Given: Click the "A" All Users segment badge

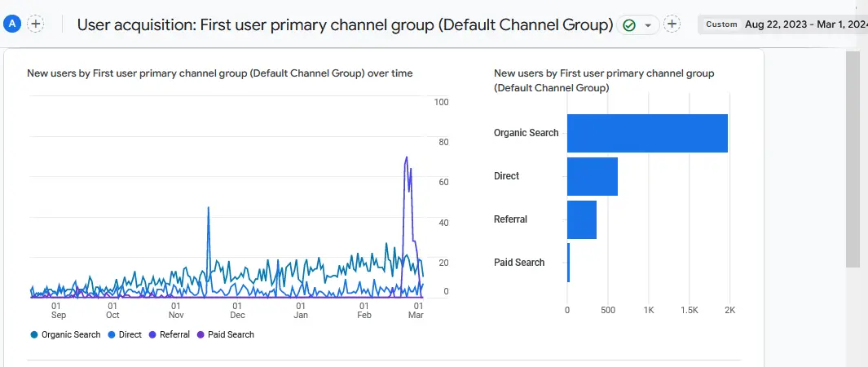Looking at the screenshot, I should tap(12, 24).
